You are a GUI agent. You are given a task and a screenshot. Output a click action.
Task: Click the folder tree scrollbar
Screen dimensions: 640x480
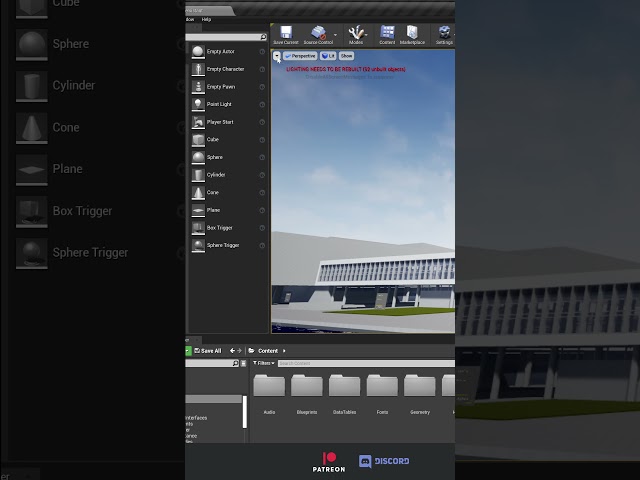tap(245, 412)
